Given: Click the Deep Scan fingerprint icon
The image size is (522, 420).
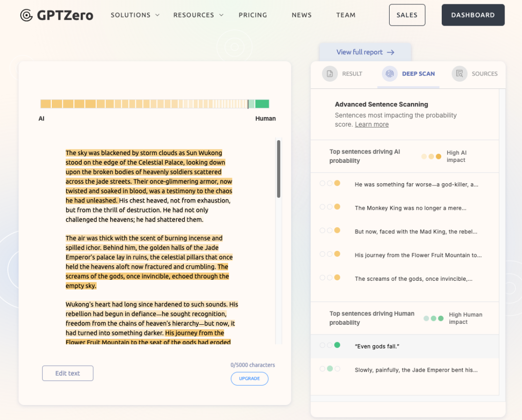Looking at the screenshot, I should click(x=390, y=73).
